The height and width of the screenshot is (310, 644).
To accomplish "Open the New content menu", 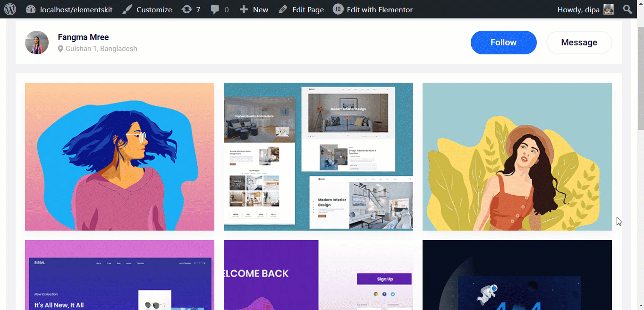I will [254, 9].
